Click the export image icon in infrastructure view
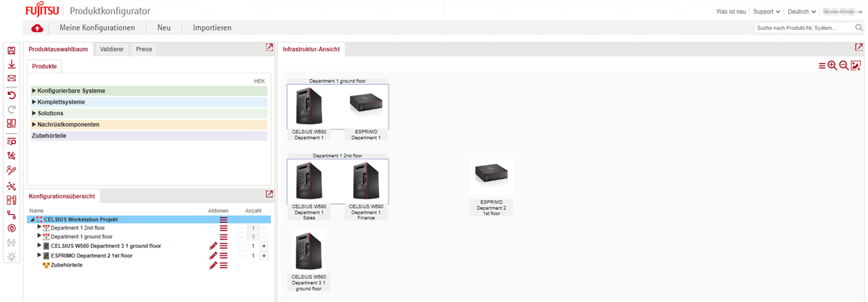 (x=856, y=66)
